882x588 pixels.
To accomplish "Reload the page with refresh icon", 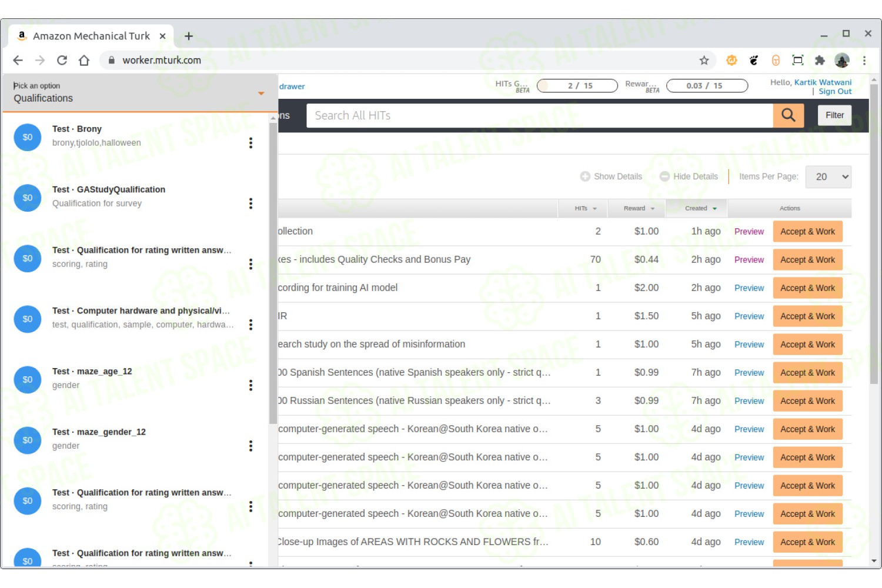I will click(62, 60).
